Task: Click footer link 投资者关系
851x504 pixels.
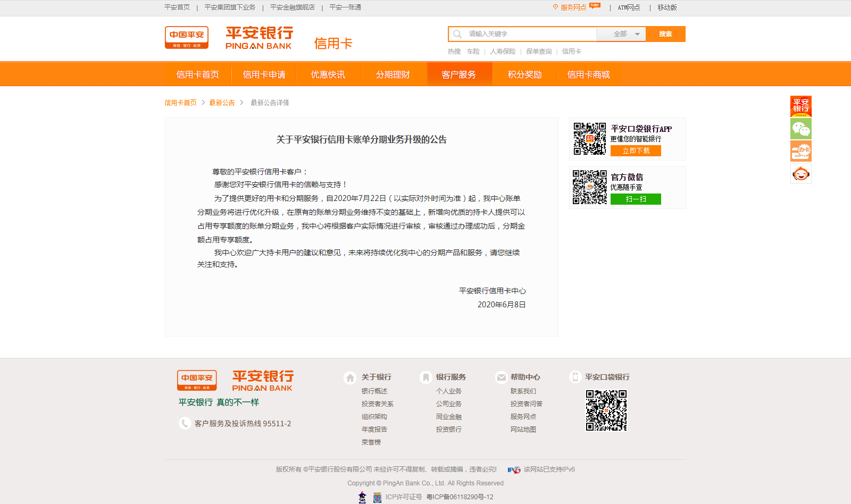Action: 378,404
